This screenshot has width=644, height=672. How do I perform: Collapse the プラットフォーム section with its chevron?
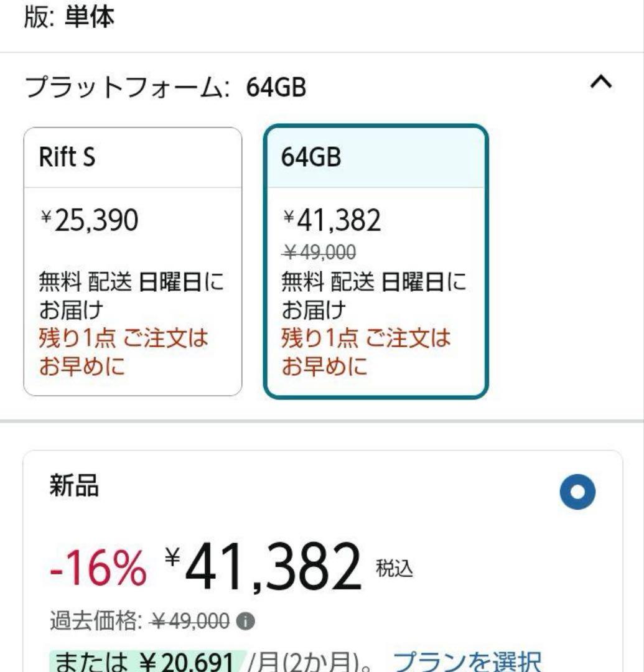point(602,82)
